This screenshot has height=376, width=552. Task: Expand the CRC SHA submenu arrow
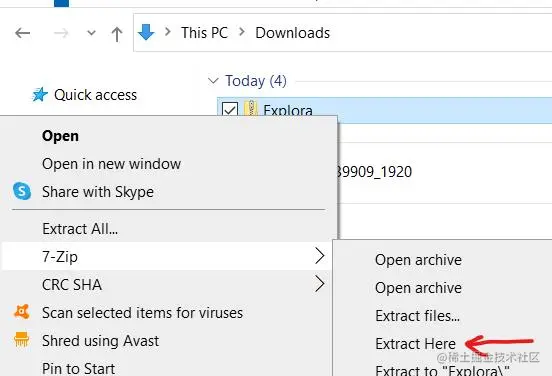point(319,284)
